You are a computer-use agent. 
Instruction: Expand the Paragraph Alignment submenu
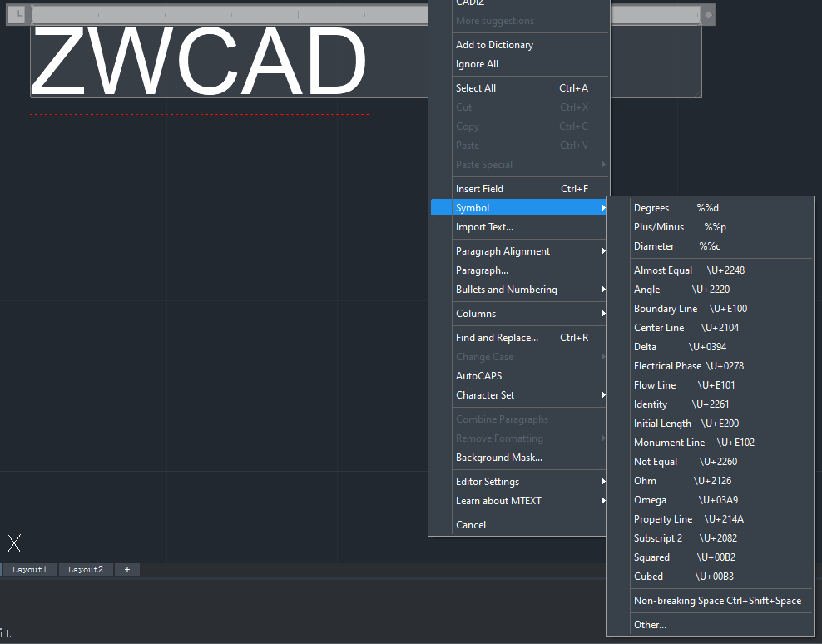[x=519, y=251]
